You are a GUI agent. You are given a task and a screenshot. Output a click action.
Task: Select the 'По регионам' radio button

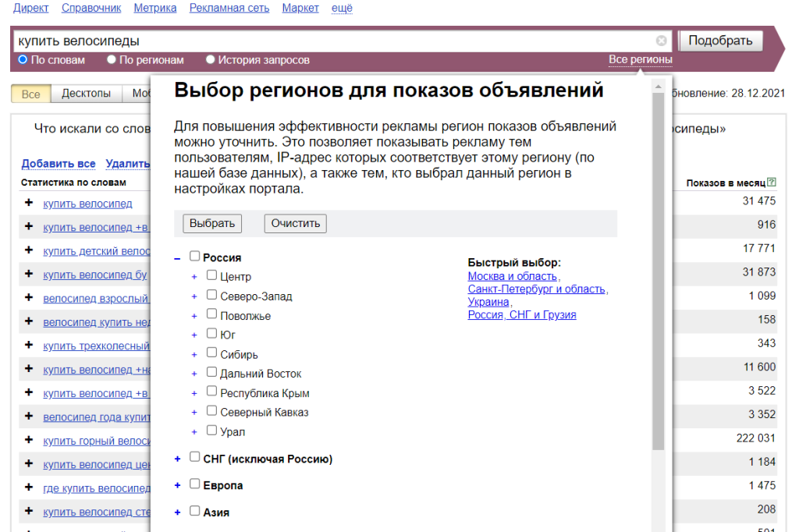pyautogui.click(x=112, y=59)
